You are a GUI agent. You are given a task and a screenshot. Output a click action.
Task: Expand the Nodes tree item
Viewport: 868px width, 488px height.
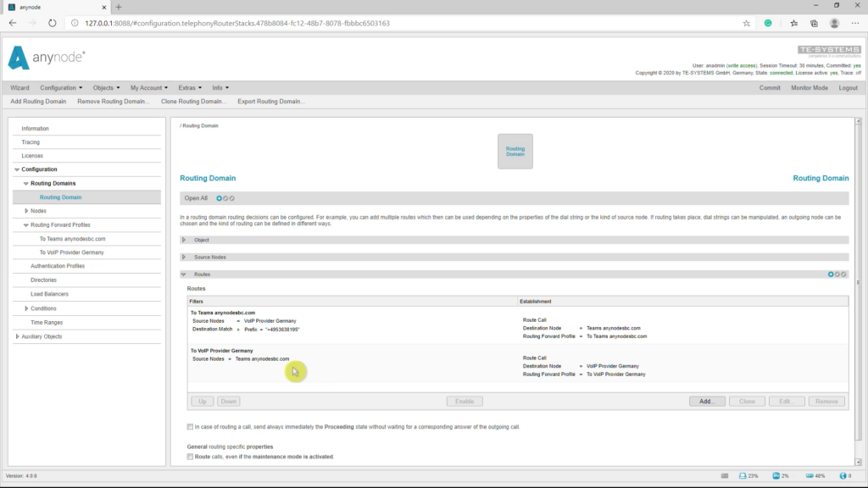pyautogui.click(x=26, y=211)
